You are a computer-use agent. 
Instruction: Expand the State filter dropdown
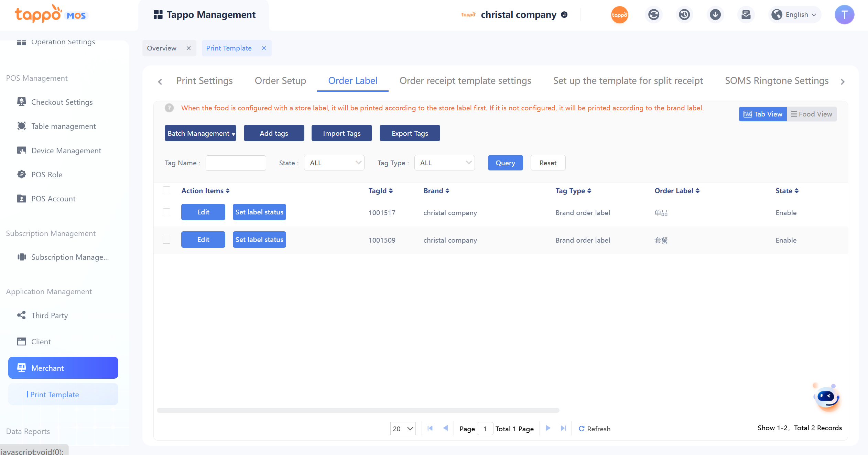tap(334, 163)
